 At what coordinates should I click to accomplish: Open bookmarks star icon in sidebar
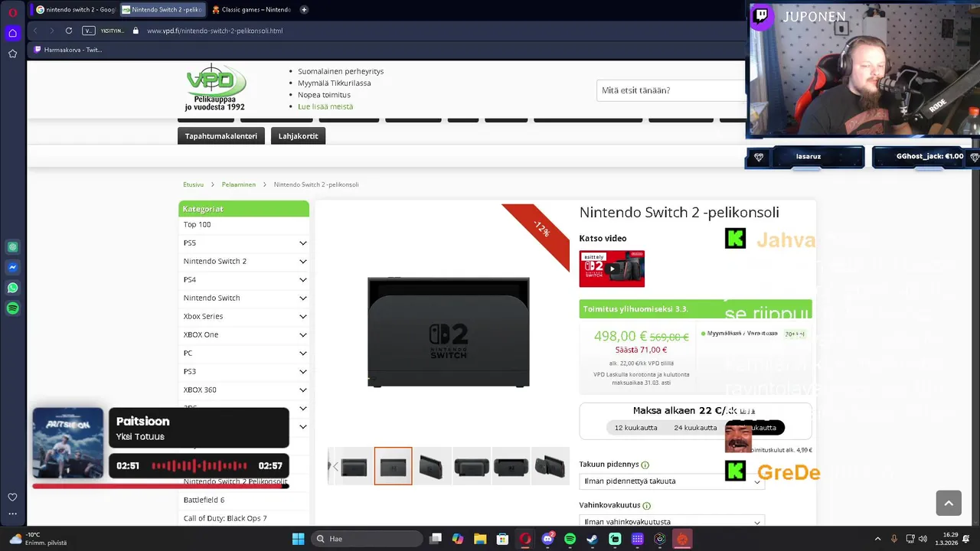coord(12,54)
